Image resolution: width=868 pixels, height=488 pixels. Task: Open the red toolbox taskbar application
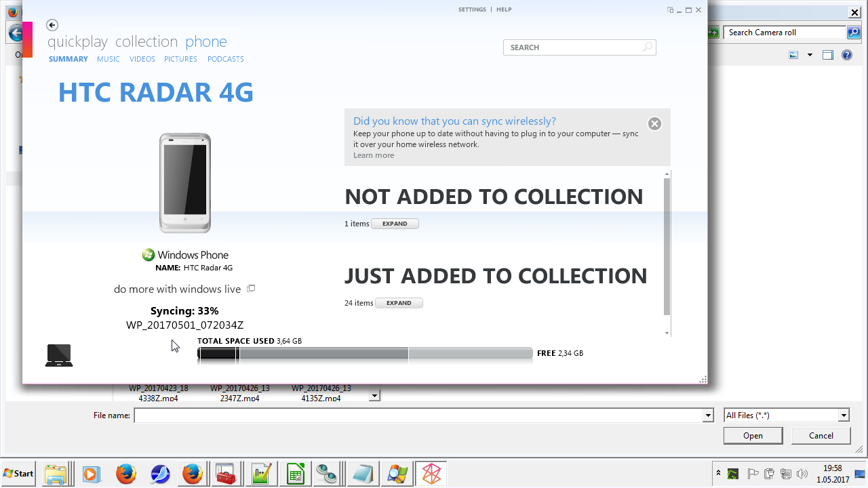coord(224,474)
